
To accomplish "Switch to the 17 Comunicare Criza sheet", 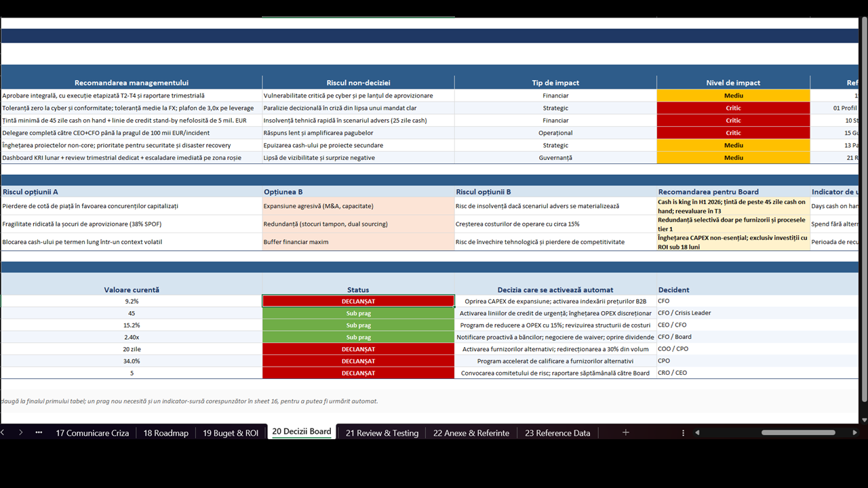I will point(92,432).
